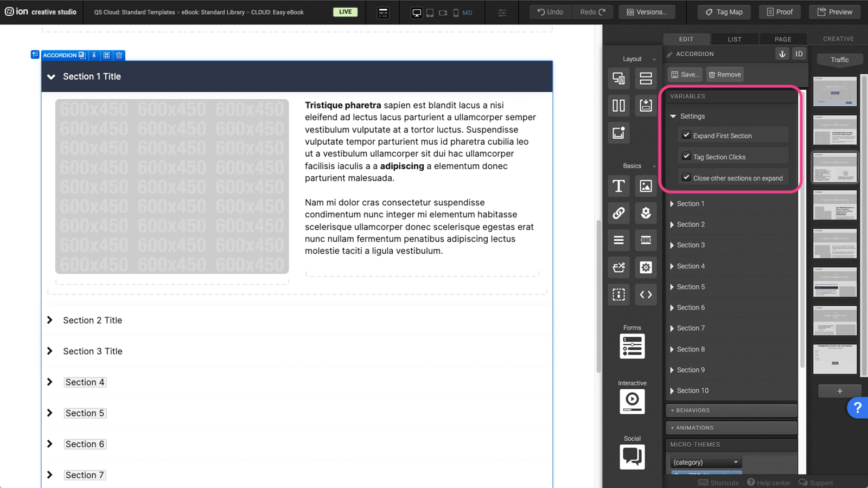Expand the Animations panel
This screenshot has width=868, height=488.
(731, 428)
